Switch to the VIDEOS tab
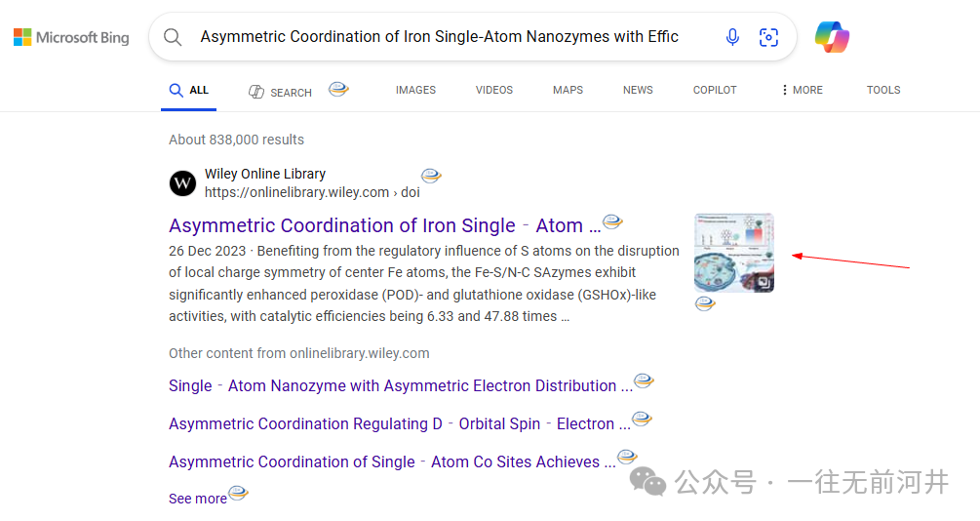Image resolution: width=980 pixels, height=521 pixels. click(x=494, y=90)
